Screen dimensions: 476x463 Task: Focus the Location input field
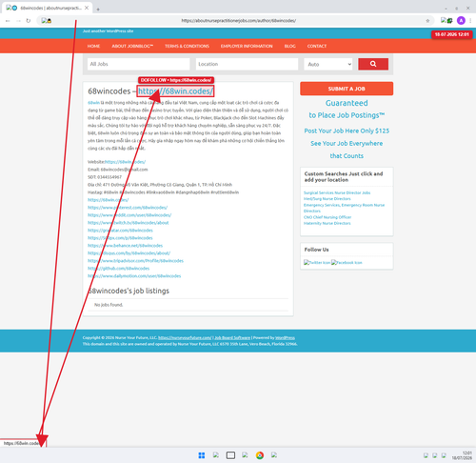coord(247,64)
